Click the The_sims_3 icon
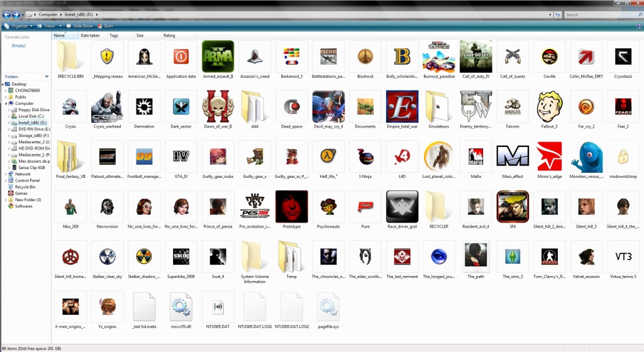This screenshot has width=644, height=352. click(513, 257)
